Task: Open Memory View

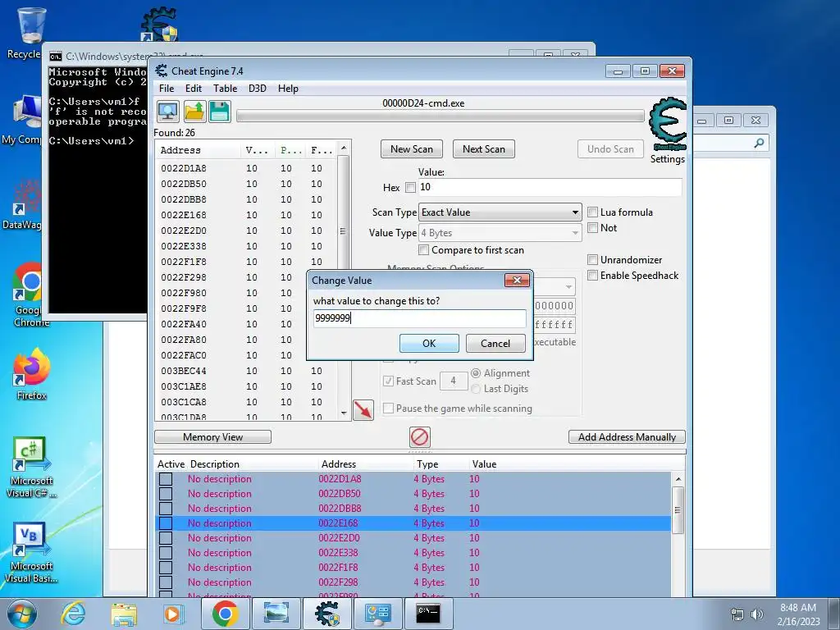Action: pos(212,437)
